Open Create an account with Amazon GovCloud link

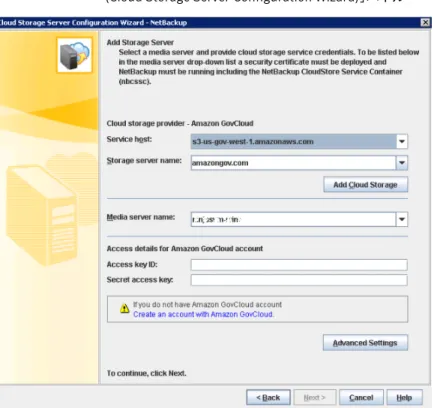(x=203, y=314)
